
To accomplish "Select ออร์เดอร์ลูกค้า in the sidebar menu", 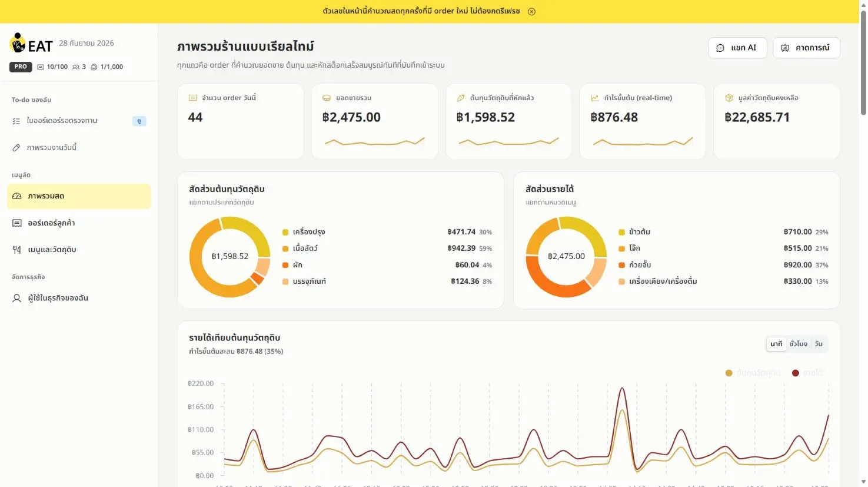I will pyautogui.click(x=79, y=223).
